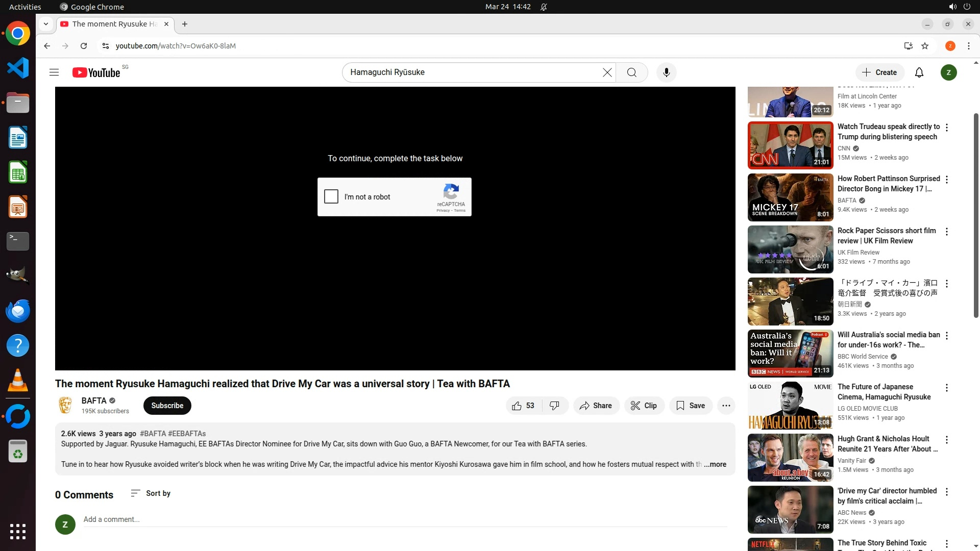The height and width of the screenshot is (551, 980).
Task: Click the Share button
Action: click(596, 406)
